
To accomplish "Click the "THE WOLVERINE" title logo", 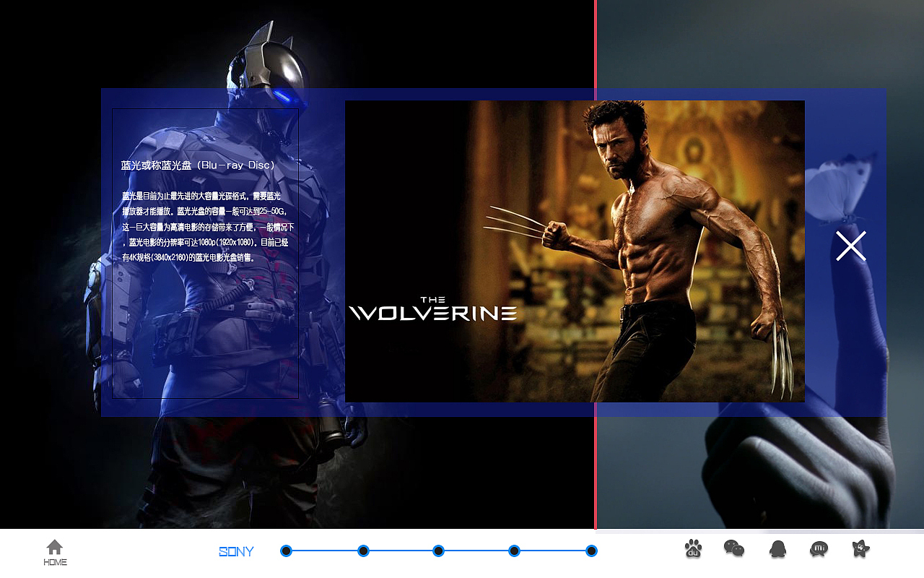I will (x=433, y=309).
